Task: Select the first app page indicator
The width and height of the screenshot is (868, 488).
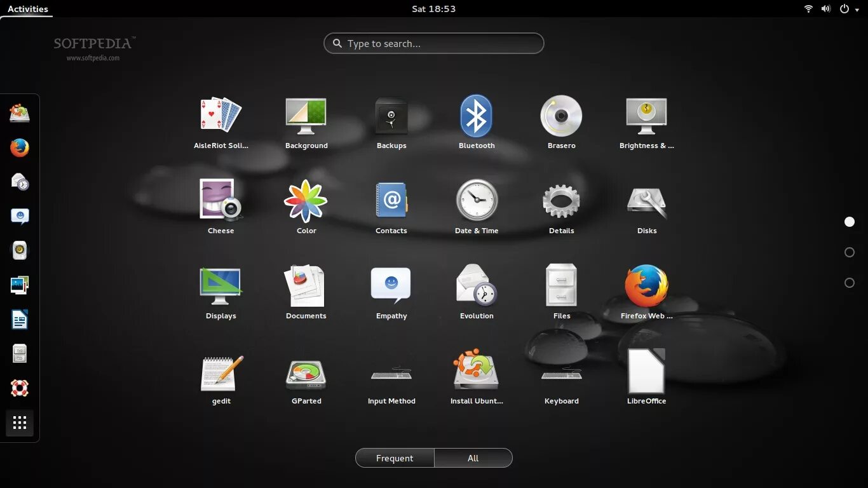Action: (x=850, y=222)
